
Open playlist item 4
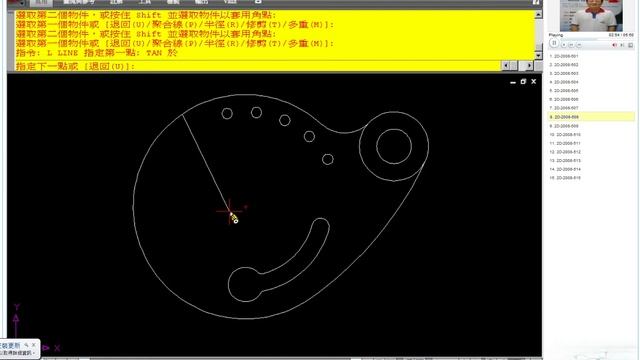coord(564,82)
